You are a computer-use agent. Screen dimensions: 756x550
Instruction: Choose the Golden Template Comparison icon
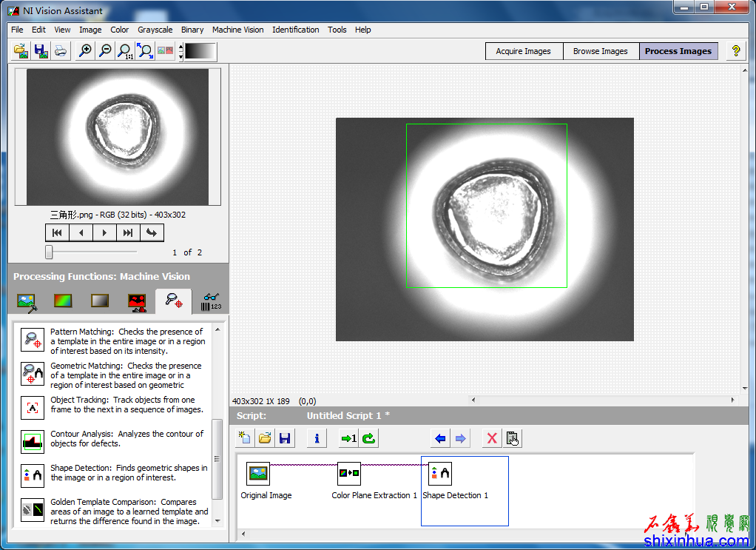(33, 510)
